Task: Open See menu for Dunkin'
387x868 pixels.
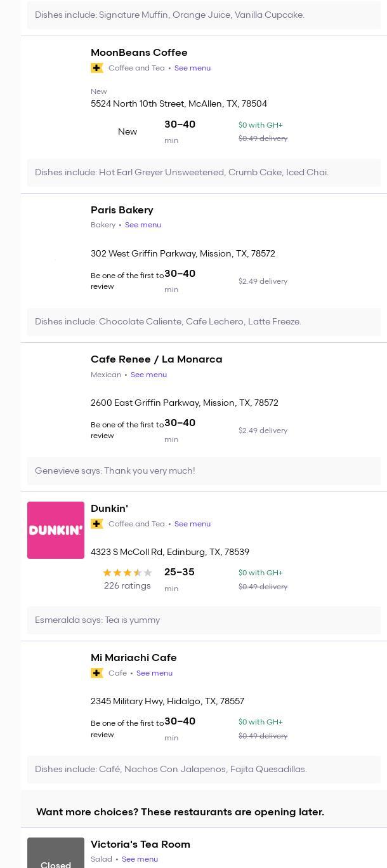Action: pos(192,524)
